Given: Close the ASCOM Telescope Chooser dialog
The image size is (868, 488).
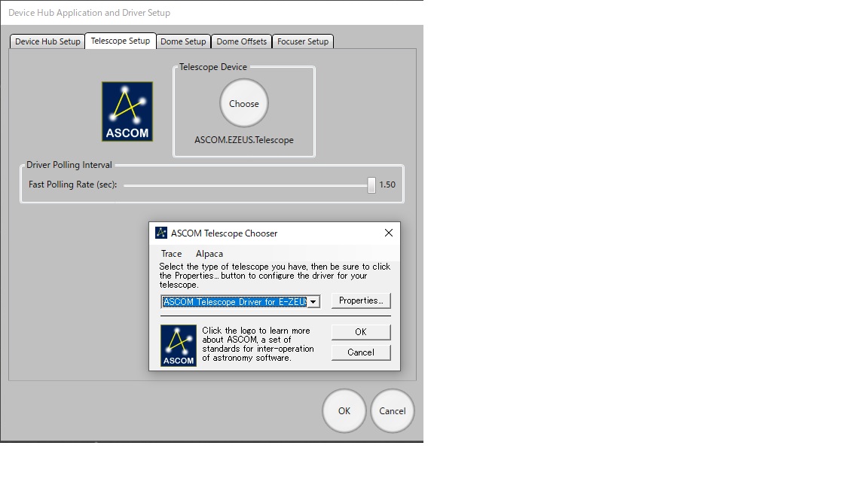Looking at the screenshot, I should tap(389, 233).
